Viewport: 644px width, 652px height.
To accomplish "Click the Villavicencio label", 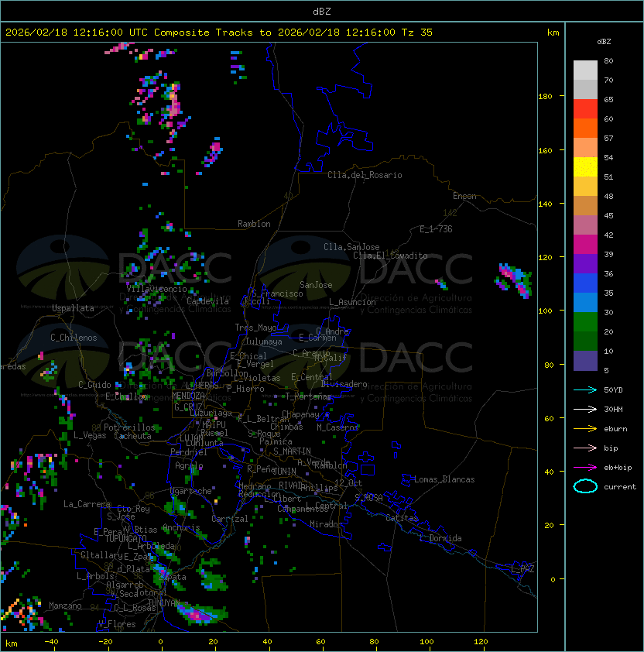I will (156, 289).
